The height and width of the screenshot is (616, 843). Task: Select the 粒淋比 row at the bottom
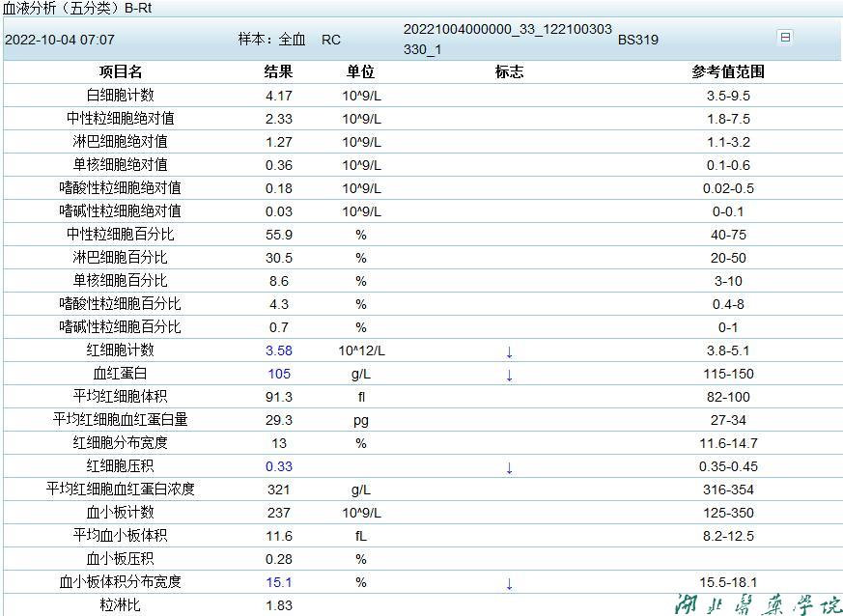(120, 605)
